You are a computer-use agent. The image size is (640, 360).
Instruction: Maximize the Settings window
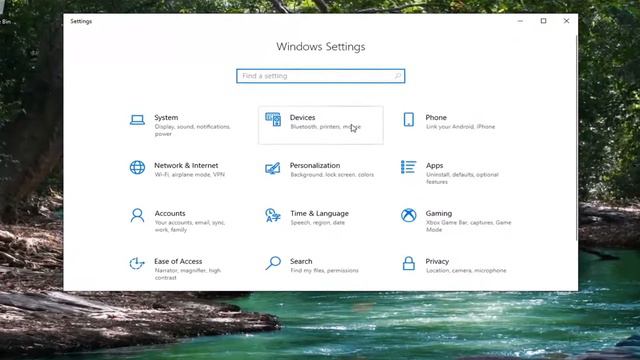(x=543, y=21)
